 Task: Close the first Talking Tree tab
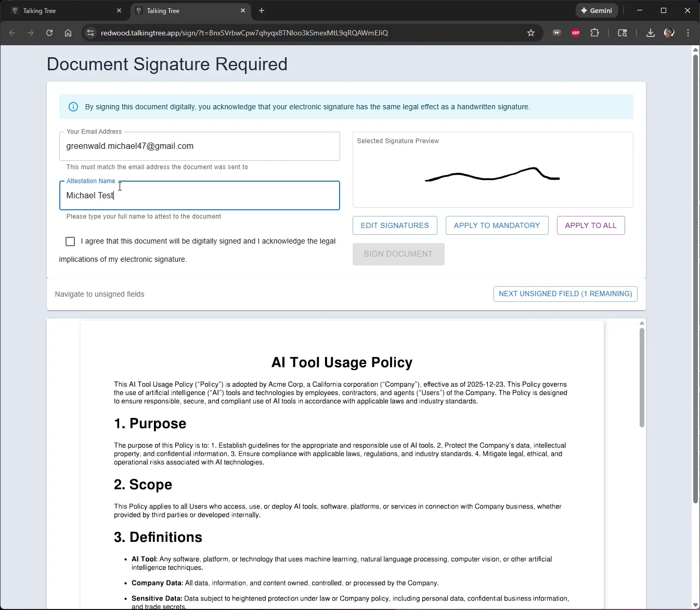coord(119,10)
